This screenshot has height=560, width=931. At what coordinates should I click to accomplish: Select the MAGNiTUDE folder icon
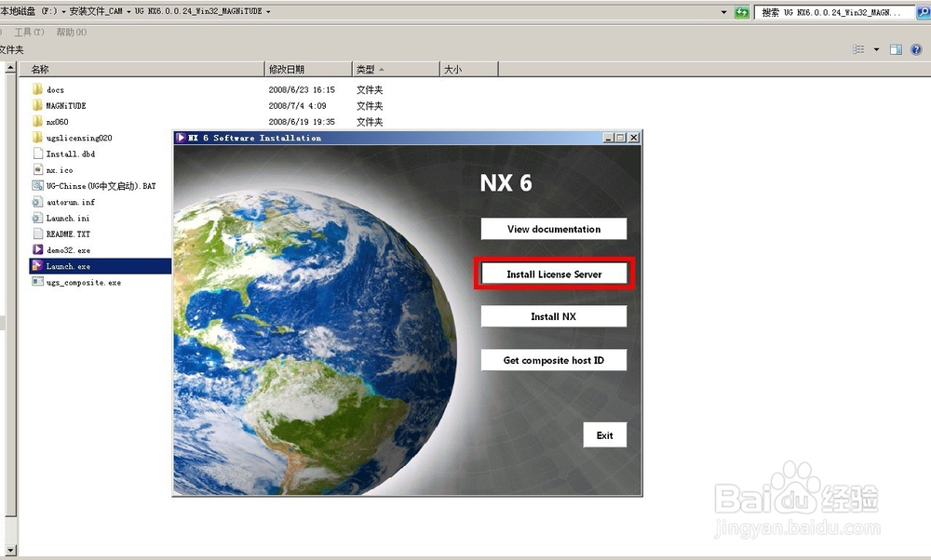pos(37,106)
